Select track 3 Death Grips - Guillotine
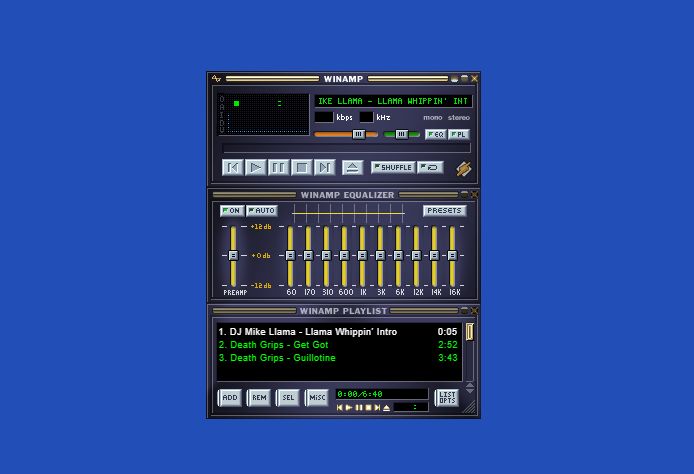 click(339, 358)
